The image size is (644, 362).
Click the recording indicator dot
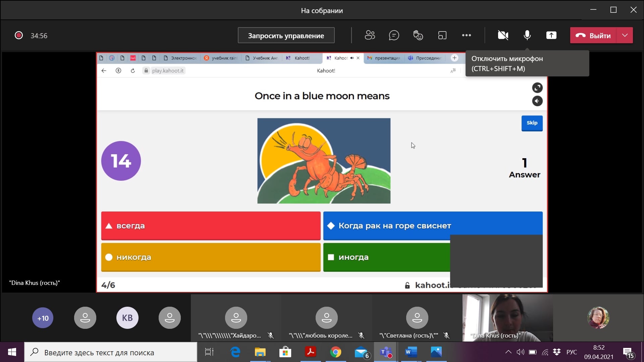click(19, 36)
